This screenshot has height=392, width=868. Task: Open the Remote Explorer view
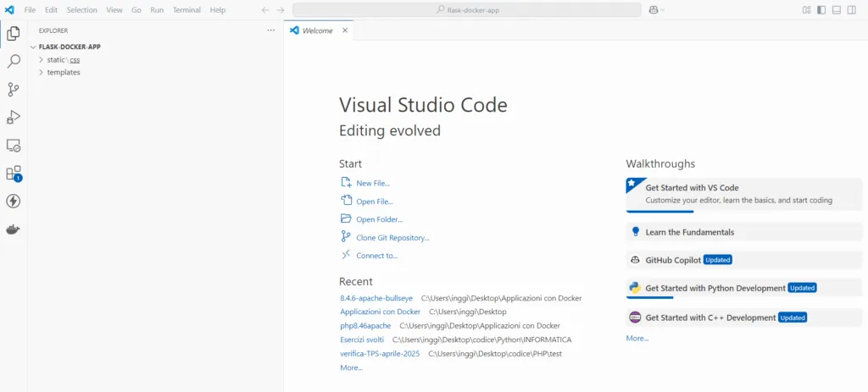pyautogui.click(x=14, y=146)
